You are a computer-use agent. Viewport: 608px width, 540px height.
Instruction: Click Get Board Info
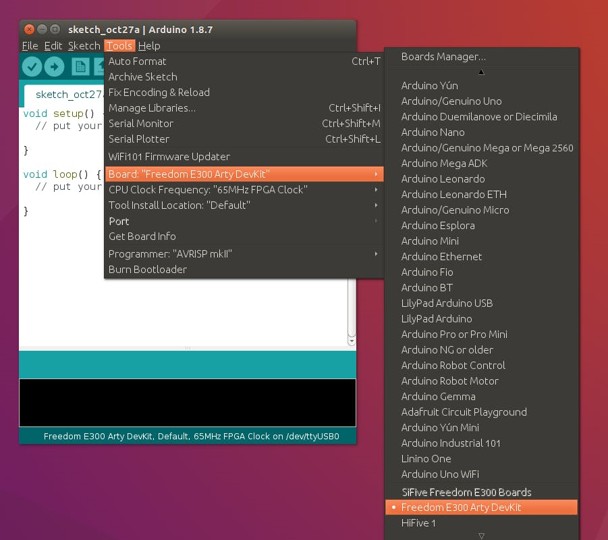point(142,236)
